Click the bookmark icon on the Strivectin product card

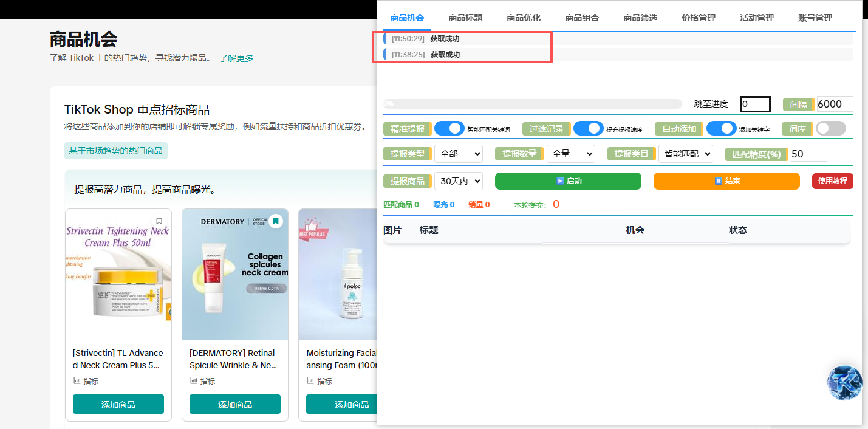click(x=159, y=222)
